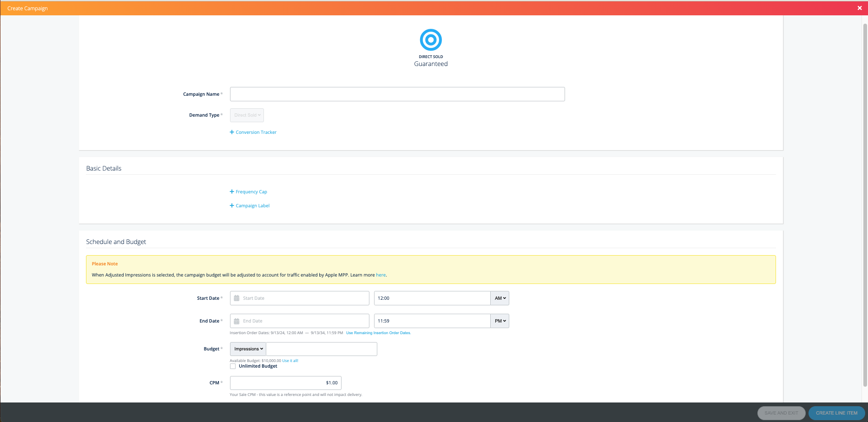Expand the Budget Impressions type dropdown

[x=248, y=349]
